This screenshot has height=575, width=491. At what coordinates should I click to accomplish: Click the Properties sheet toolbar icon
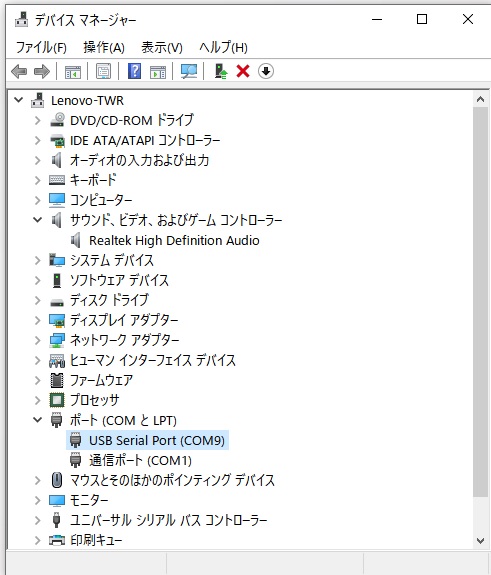(x=103, y=71)
